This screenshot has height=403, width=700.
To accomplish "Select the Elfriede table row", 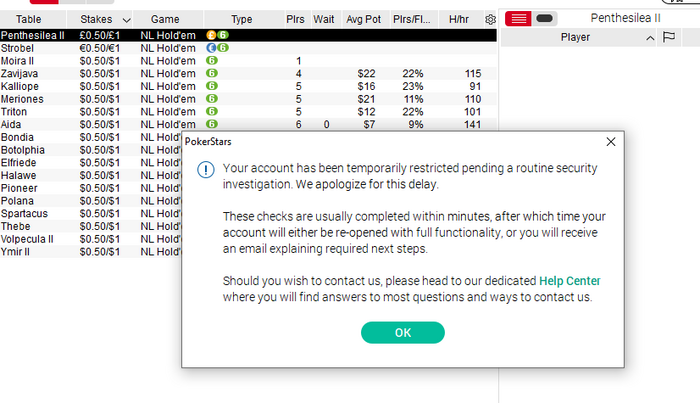I will coord(91,162).
